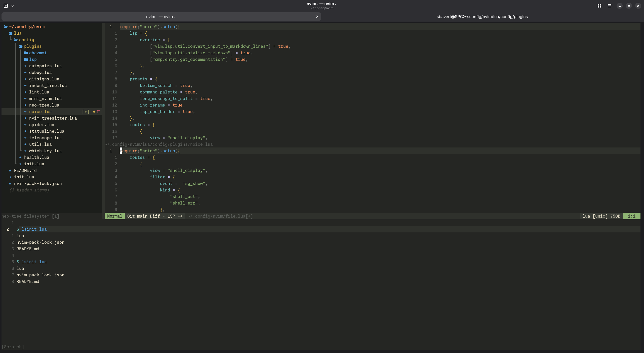644x353 pixels.
Task: Click the '(3 hidden items)' entry
Action: pos(29,190)
